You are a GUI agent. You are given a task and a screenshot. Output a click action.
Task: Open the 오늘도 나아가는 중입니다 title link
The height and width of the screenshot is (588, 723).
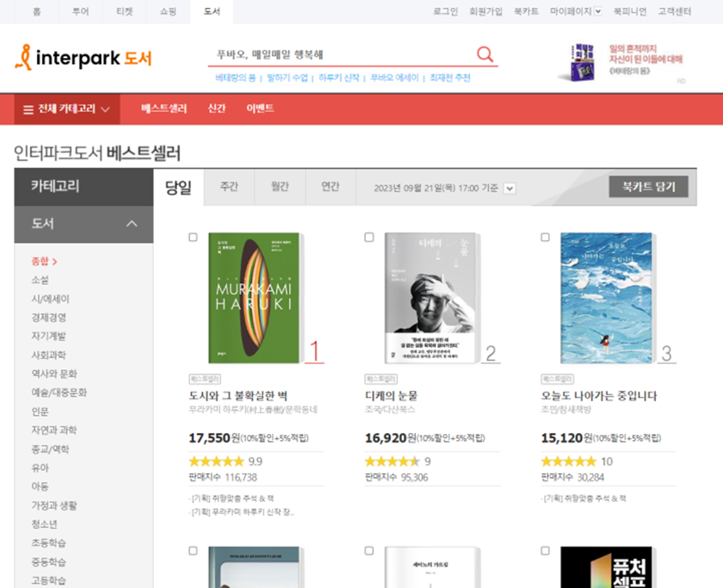tap(599, 396)
